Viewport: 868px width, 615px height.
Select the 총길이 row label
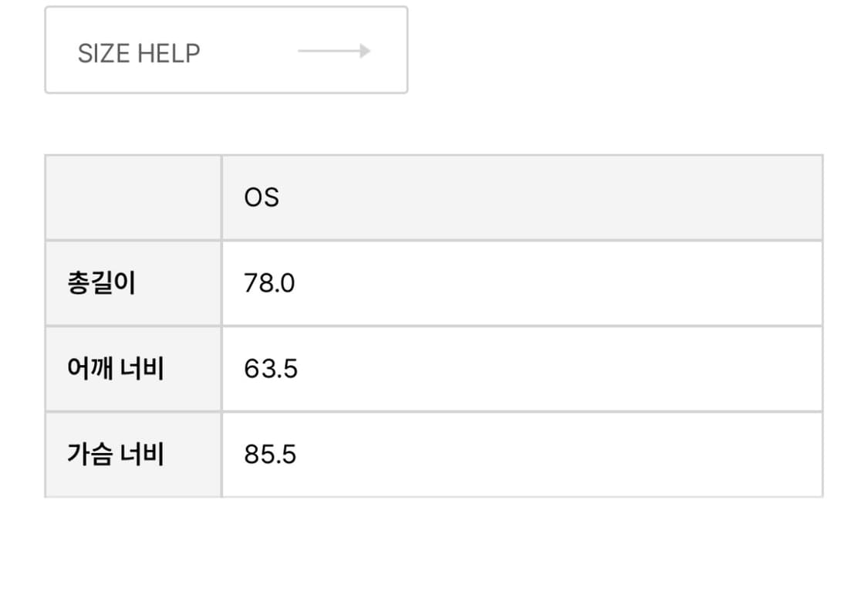[x=102, y=283]
